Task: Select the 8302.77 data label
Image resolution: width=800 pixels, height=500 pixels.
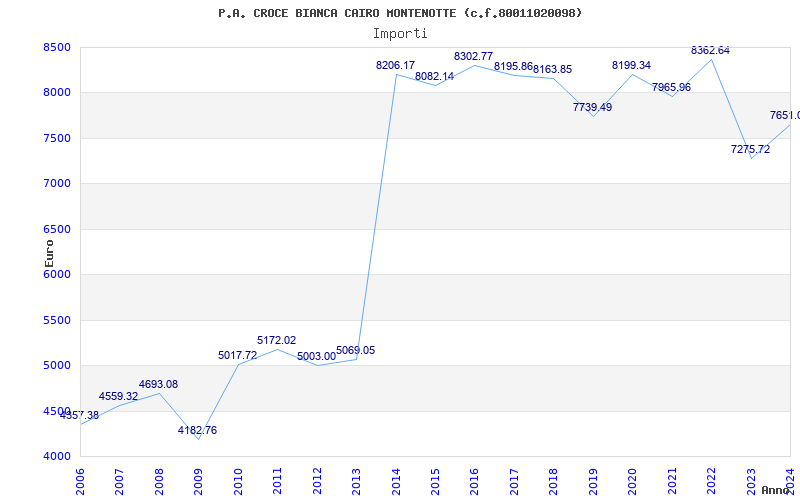Action: click(473, 56)
